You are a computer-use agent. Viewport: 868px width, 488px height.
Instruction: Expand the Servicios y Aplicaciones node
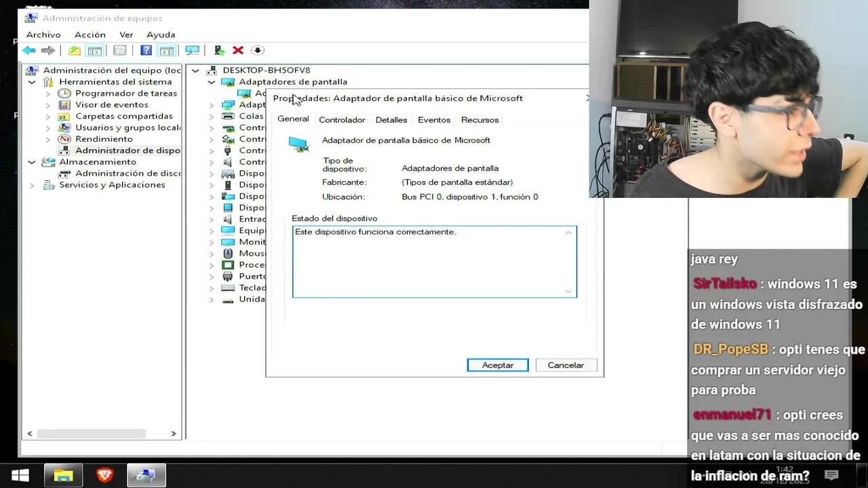click(32, 185)
